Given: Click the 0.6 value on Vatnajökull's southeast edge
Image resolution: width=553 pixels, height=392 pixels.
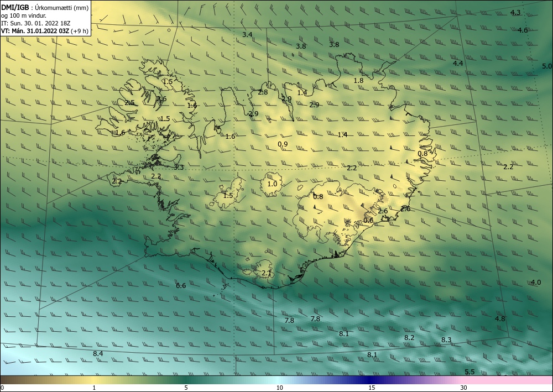Looking at the screenshot, I should pyautogui.click(x=368, y=221).
